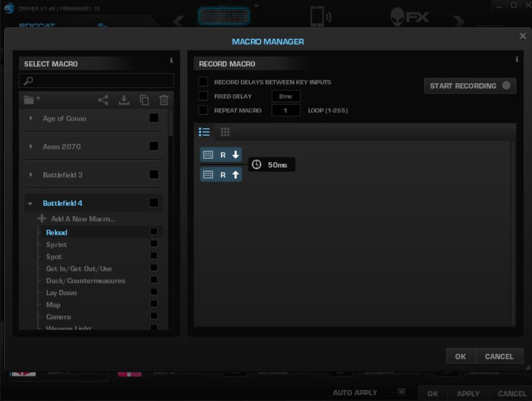Screen dimensions: 532x401
Task: Select the Anno 2070 folder
Action: coord(62,147)
